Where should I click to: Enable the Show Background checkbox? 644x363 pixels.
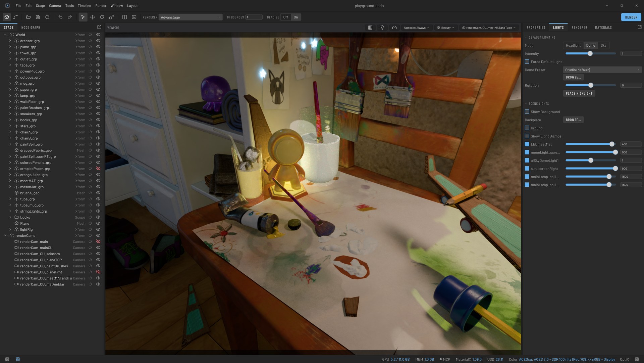[x=527, y=112]
